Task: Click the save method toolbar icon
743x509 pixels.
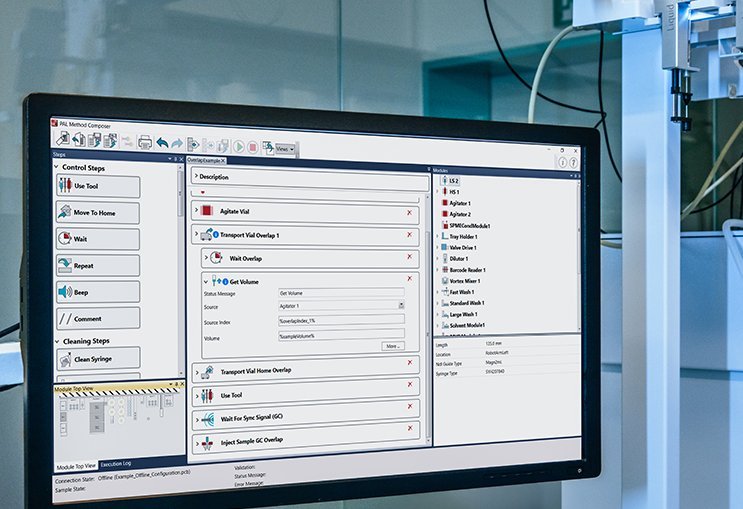Action: 94,140
